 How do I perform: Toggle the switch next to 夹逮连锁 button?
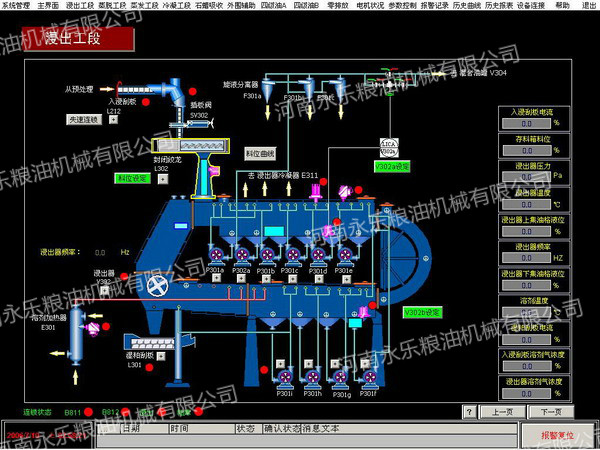[112, 119]
